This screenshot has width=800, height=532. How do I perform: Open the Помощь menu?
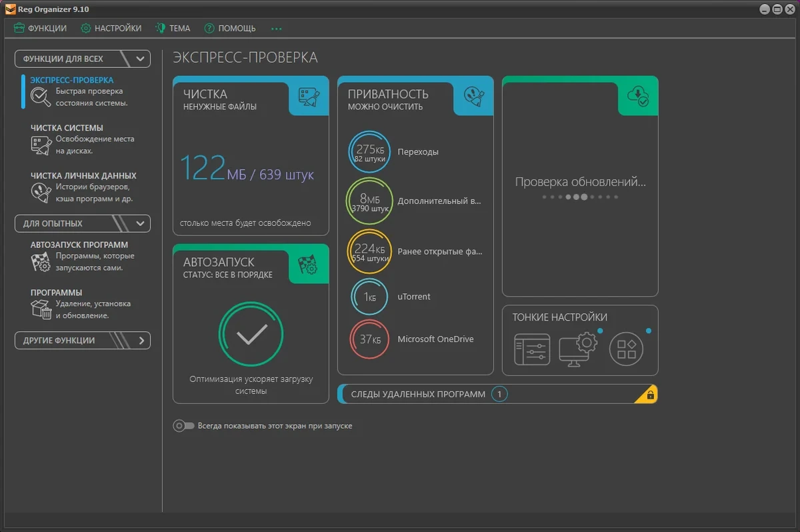pyautogui.click(x=230, y=28)
